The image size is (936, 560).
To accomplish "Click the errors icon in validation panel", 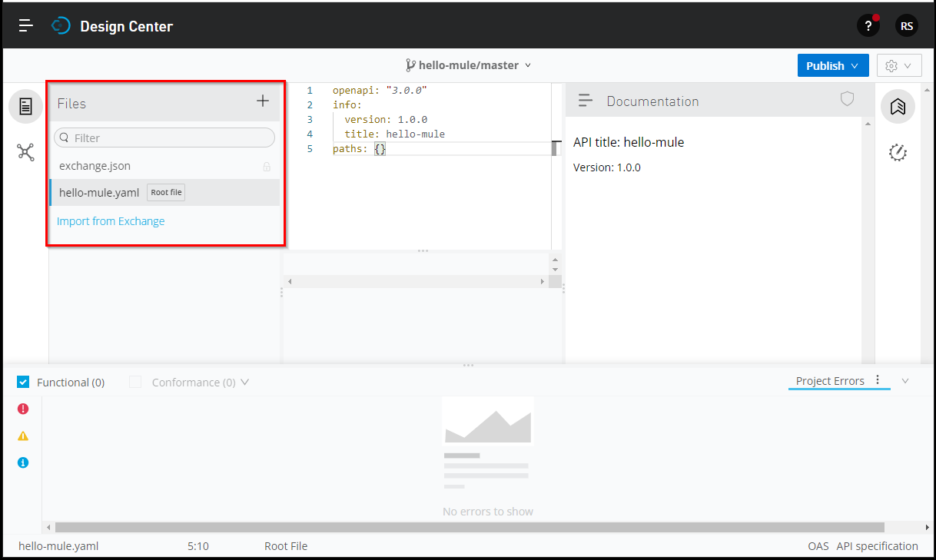I will (23, 408).
